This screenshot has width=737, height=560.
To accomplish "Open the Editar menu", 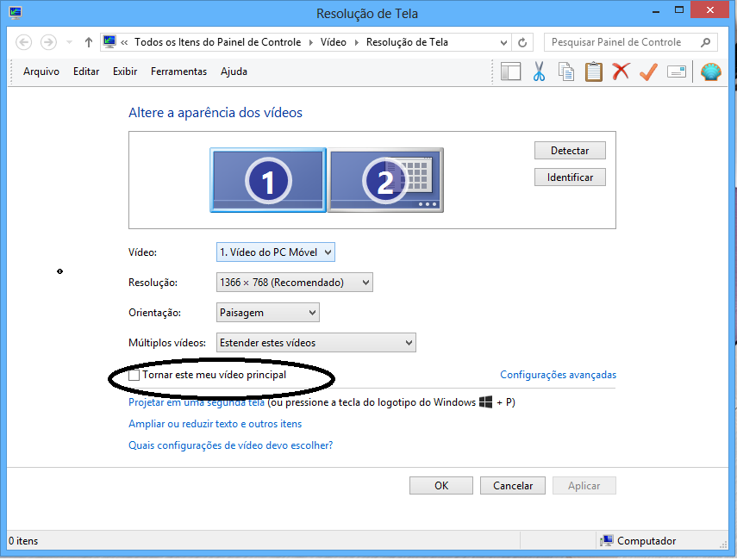I will 86,72.
